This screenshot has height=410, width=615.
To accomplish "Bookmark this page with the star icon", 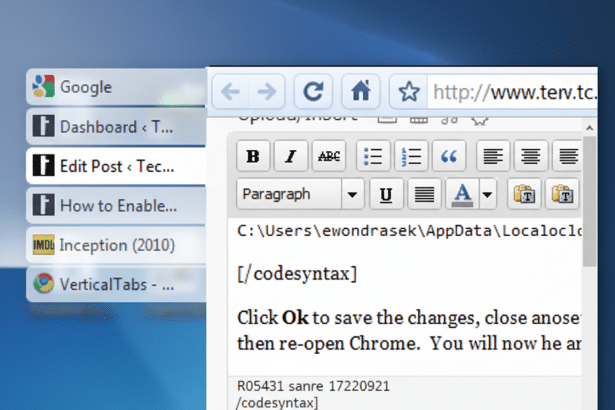I will click(409, 92).
